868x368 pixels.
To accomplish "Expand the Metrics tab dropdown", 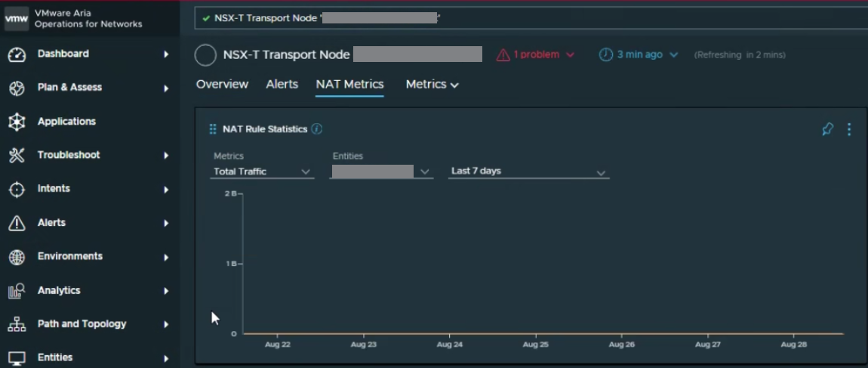I will 432,85.
